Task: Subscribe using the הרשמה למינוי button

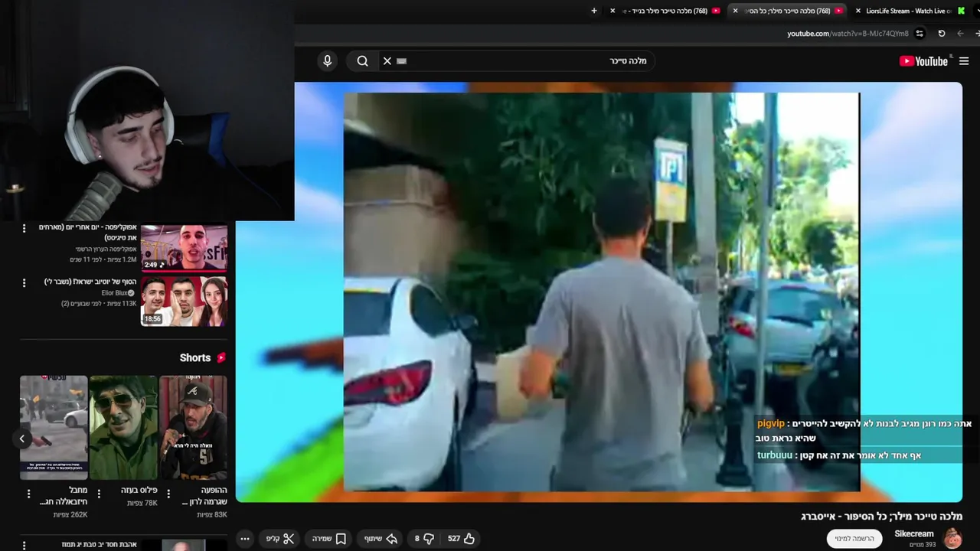Action: click(x=854, y=539)
